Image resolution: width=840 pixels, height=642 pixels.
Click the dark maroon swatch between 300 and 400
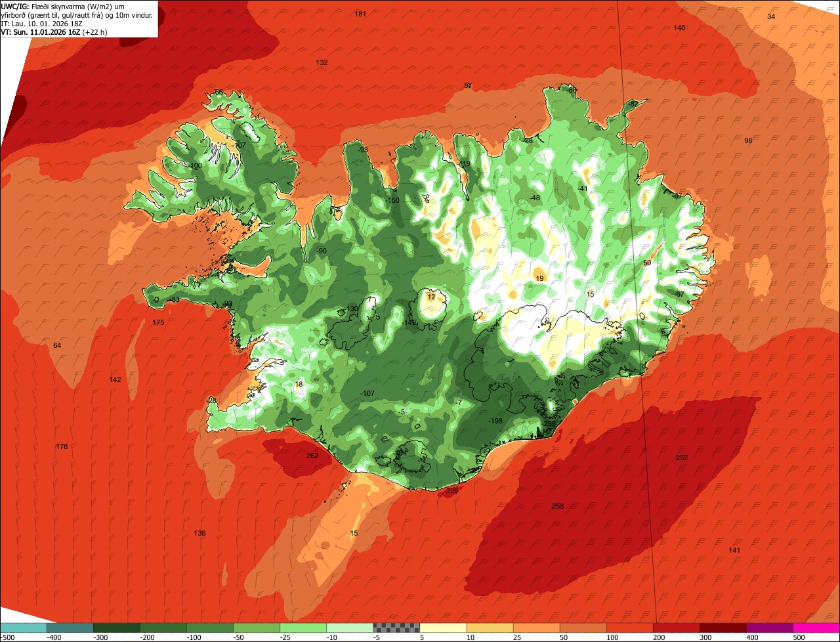click(x=723, y=628)
